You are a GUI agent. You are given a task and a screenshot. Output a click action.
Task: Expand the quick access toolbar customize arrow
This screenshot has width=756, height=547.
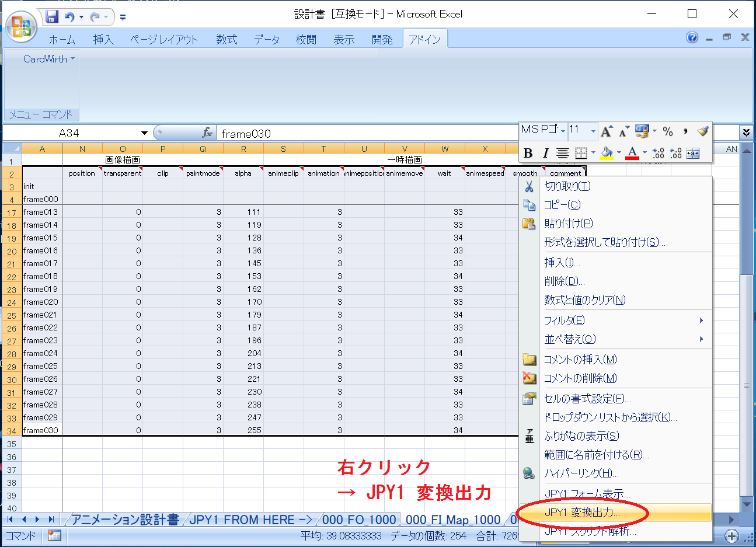pyautogui.click(x=123, y=18)
